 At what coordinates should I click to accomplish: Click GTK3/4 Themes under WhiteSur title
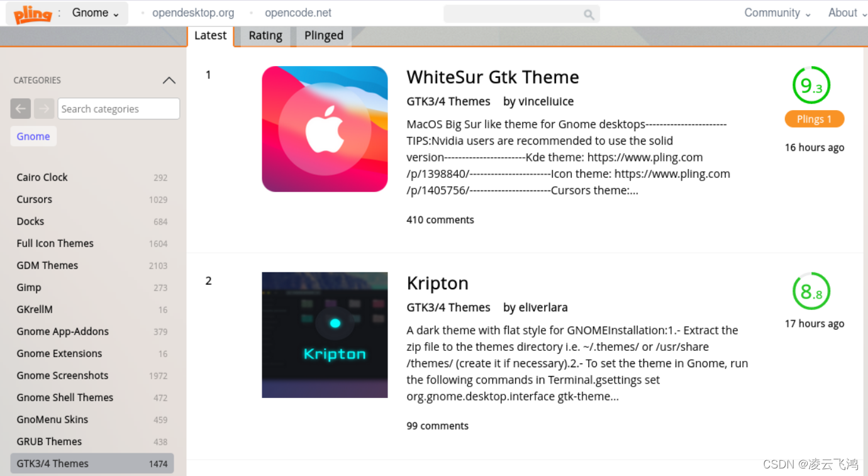[x=448, y=101]
